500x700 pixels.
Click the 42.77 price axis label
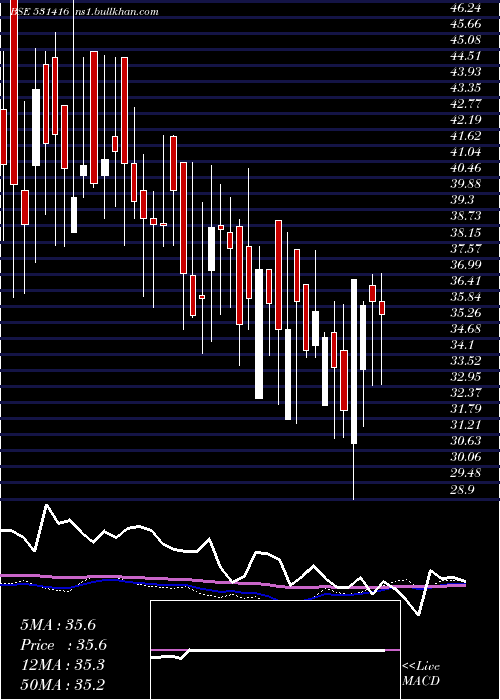pyautogui.click(x=465, y=104)
